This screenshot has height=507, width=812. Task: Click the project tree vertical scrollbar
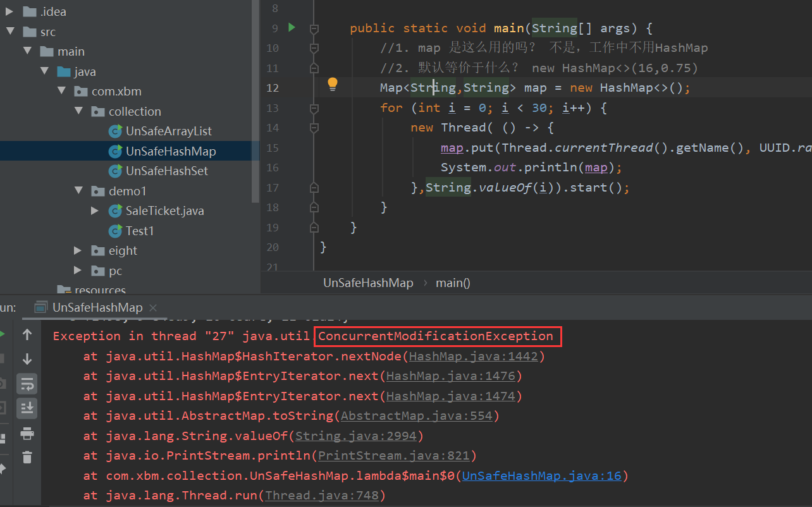255,101
